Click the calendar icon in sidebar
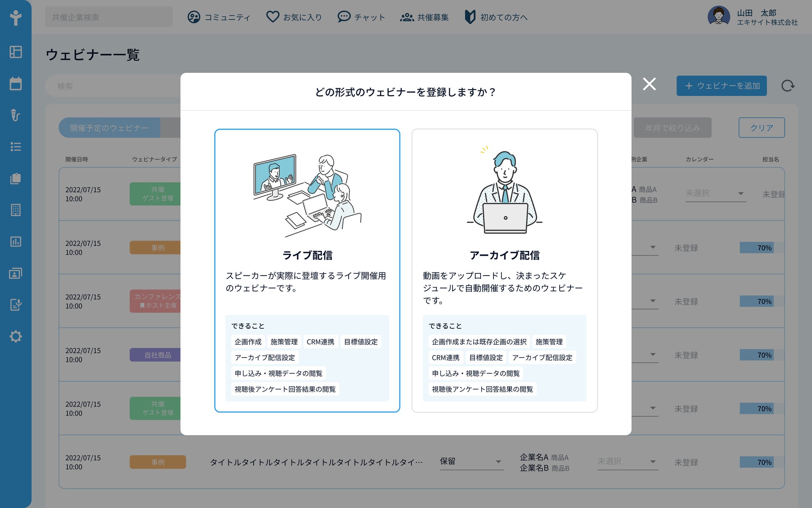This screenshot has height=508, width=812. tap(16, 83)
